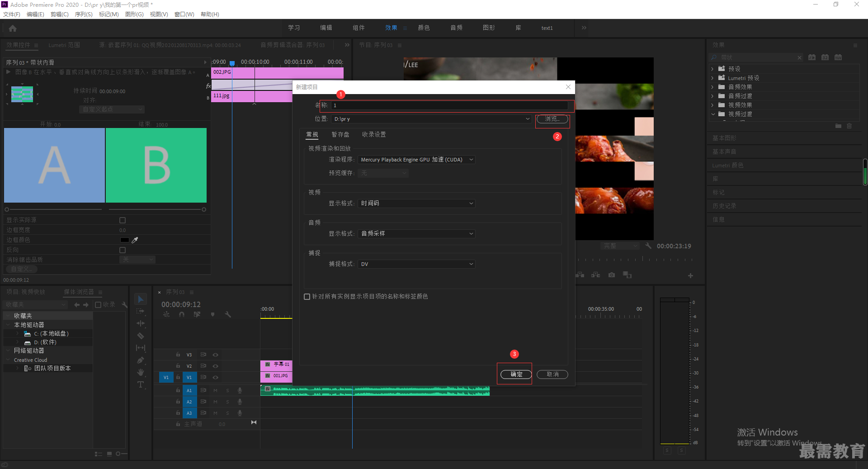Click the Linked Selection icon in timeline
This screenshot has height=469, width=868.
(x=197, y=314)
